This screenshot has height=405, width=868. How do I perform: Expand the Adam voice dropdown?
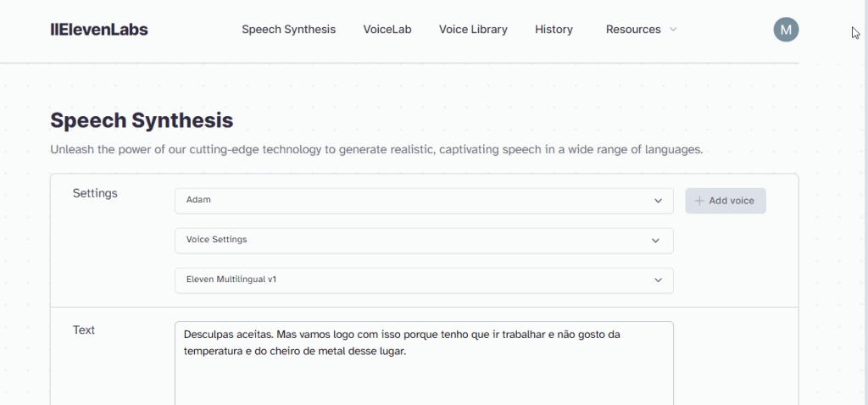[423, 201]
